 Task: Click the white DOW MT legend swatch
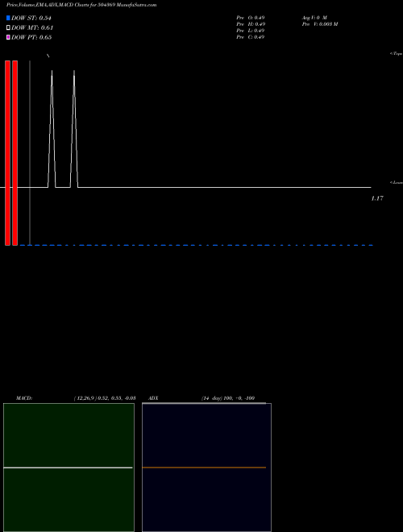(x=8, y=28)
